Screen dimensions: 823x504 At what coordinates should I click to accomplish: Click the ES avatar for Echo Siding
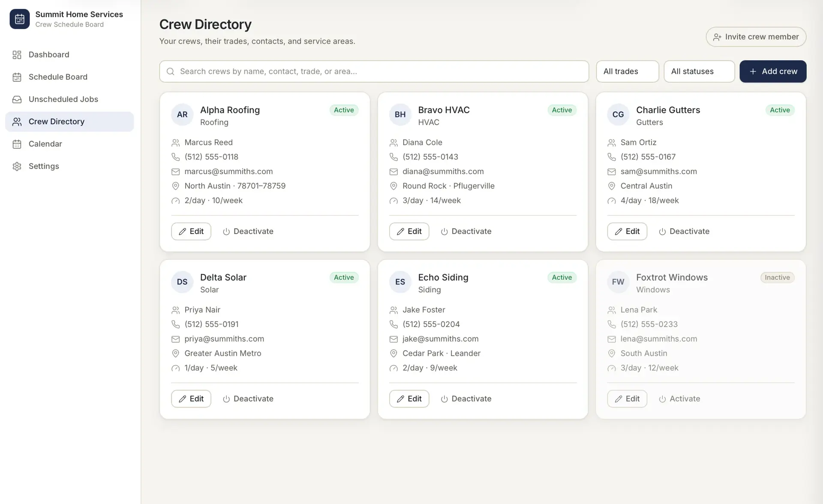400,282
